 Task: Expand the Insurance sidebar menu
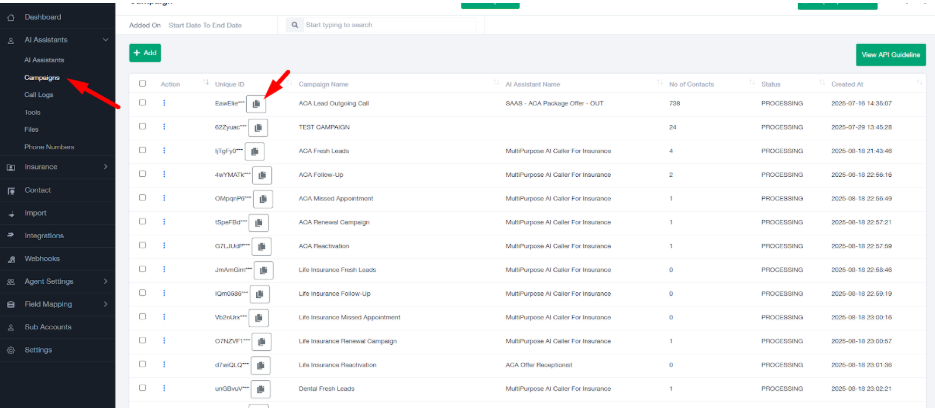point(106,167)
